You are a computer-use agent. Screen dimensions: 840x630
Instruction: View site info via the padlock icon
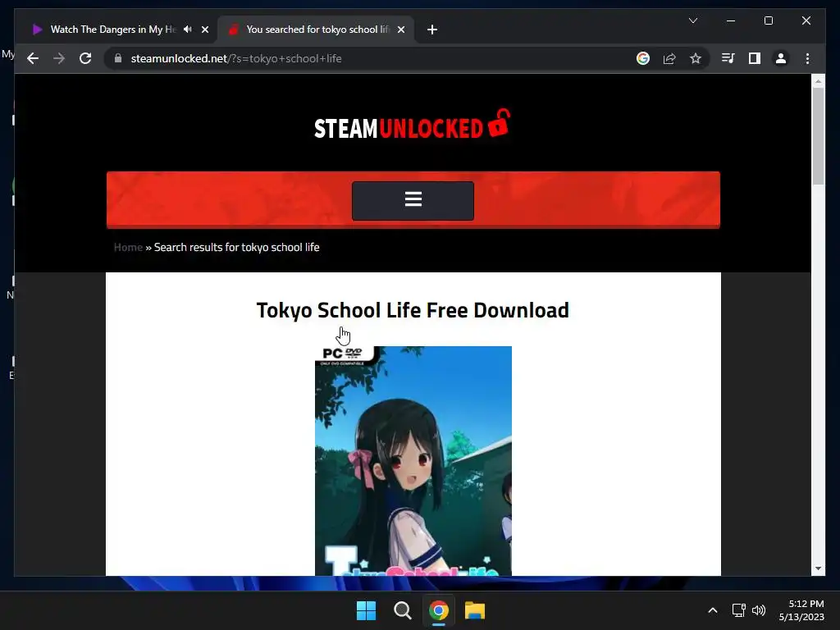pyautogui.click(x=118, y=58)
